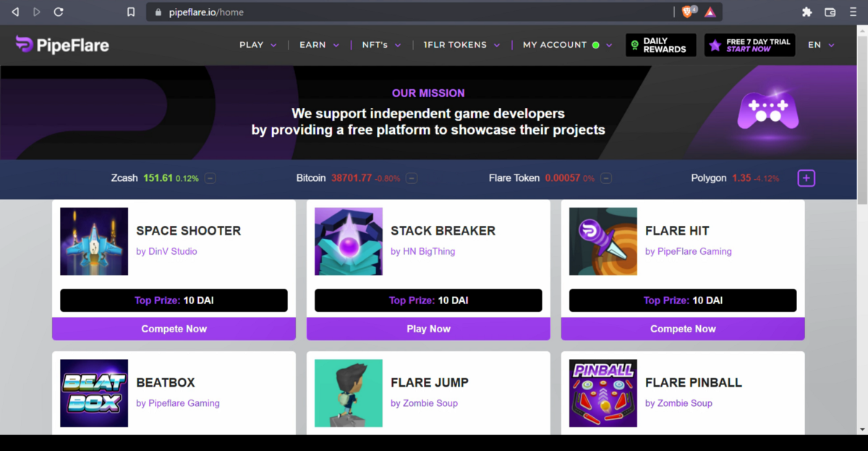Click Compete Now under Space Shooter
Image resolution: width=868 pixels, height=451 pixels.
pos(174,329)
